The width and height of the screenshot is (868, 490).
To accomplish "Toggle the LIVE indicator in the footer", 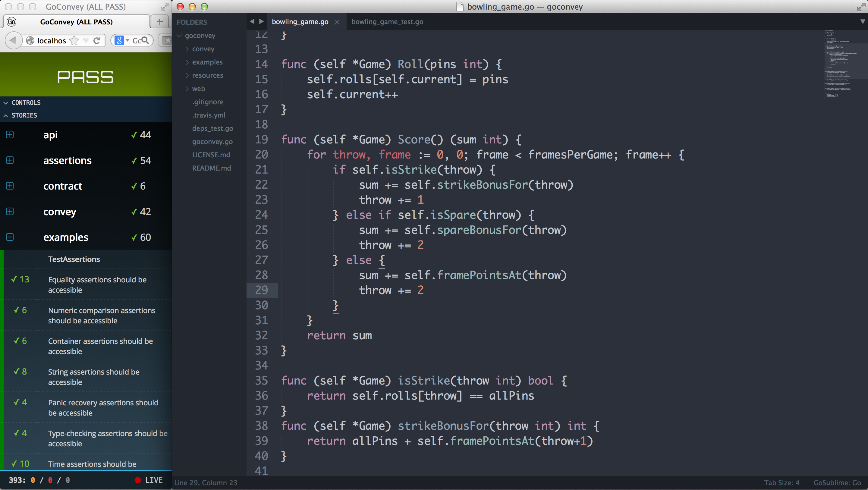I will tap(149, 480).
